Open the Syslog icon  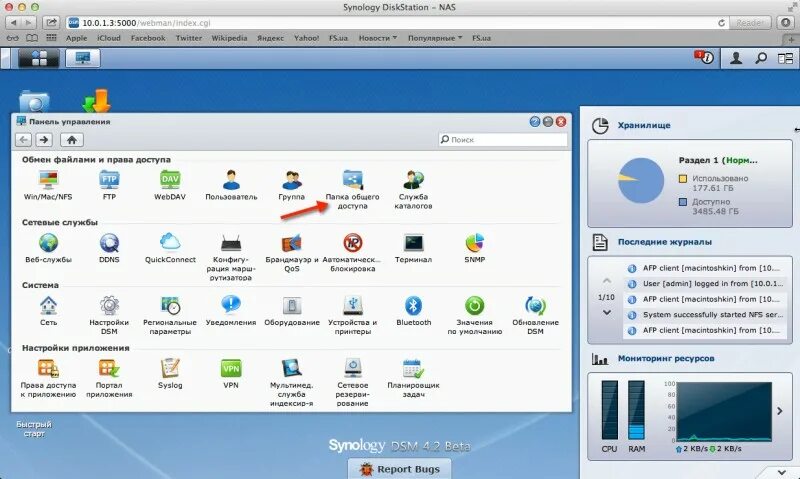170,373
